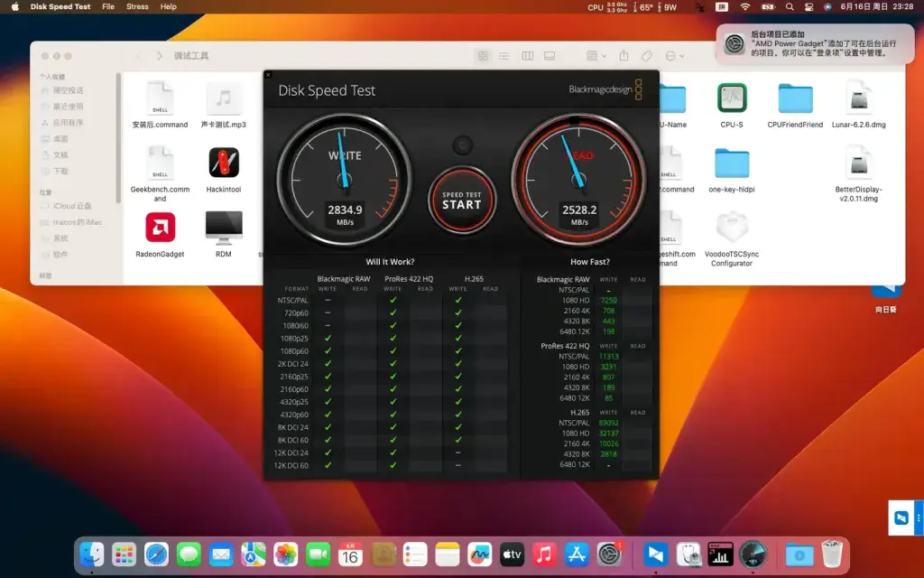The height and width of the screenshot is (578, 924).
Task: Switch Finder to gallery view
Action: (550, 55)
